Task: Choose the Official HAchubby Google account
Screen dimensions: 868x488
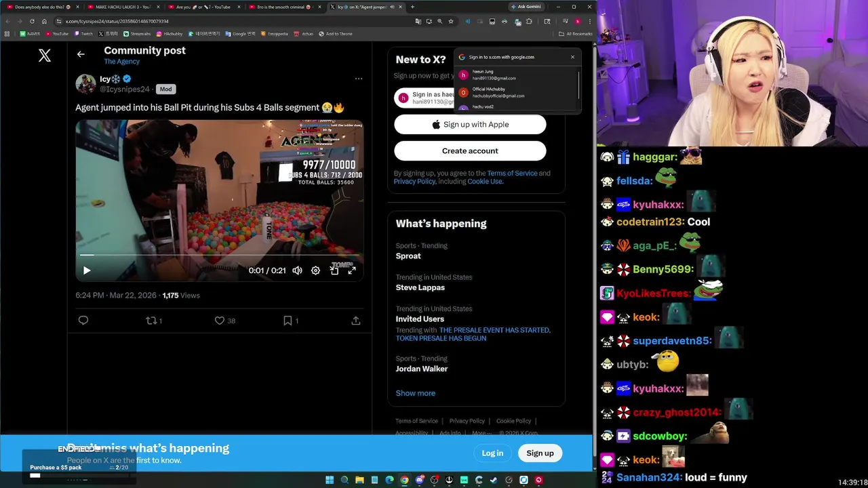Action: 517,92
